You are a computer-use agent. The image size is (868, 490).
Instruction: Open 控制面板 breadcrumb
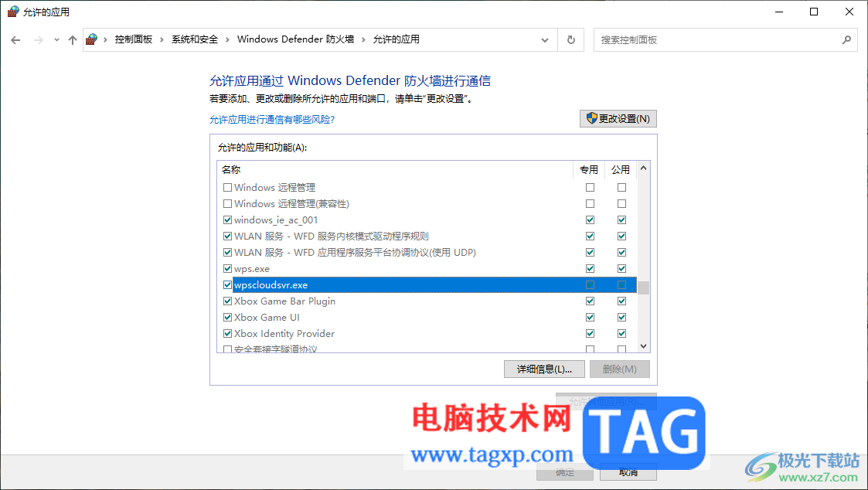[134, 39]
